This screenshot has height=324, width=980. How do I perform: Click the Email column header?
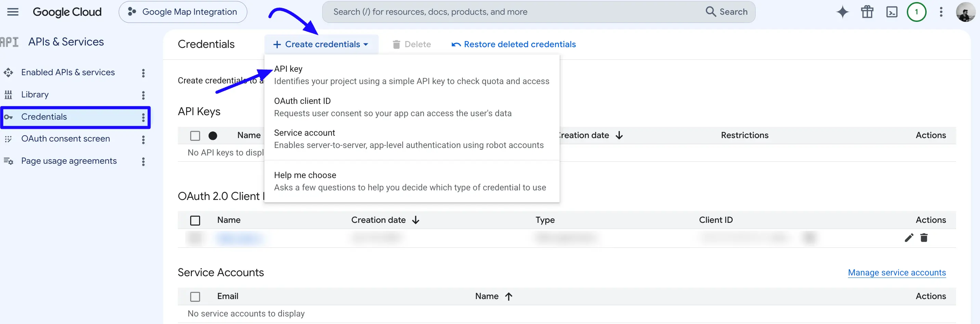tap(227, 296)
